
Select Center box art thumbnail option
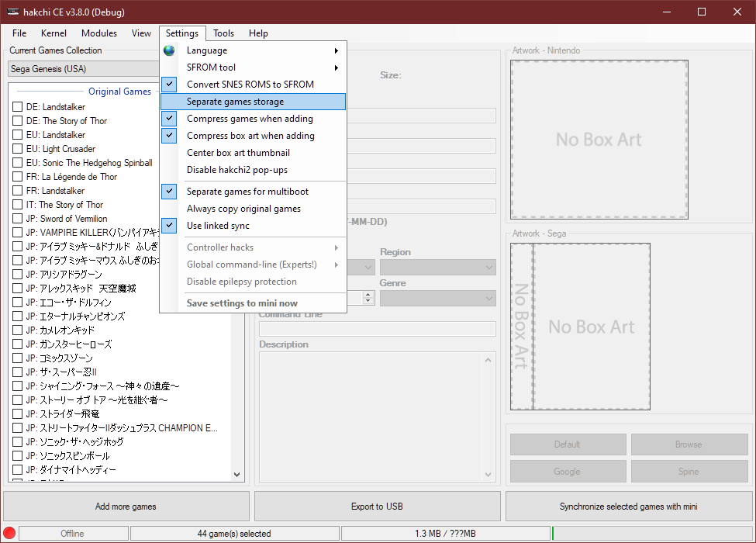click(x=253, y=153)
